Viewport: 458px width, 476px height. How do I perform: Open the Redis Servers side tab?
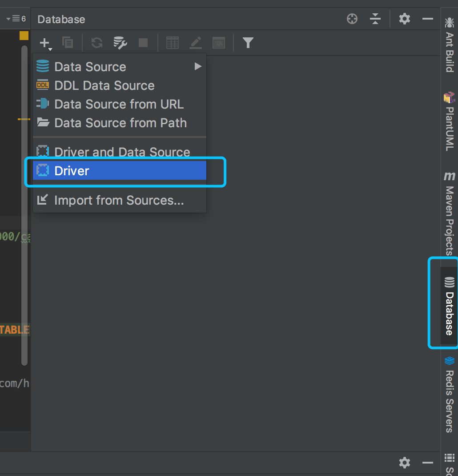pos(450,395)
